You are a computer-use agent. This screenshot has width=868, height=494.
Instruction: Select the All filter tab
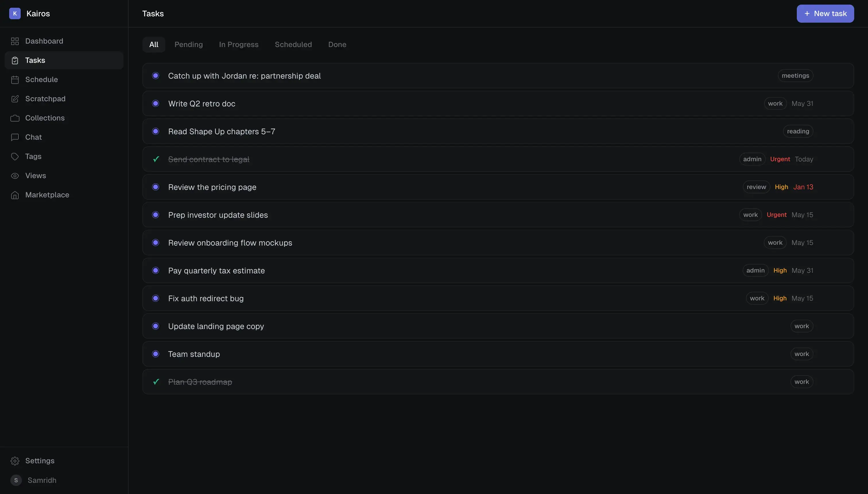point(154,44)
